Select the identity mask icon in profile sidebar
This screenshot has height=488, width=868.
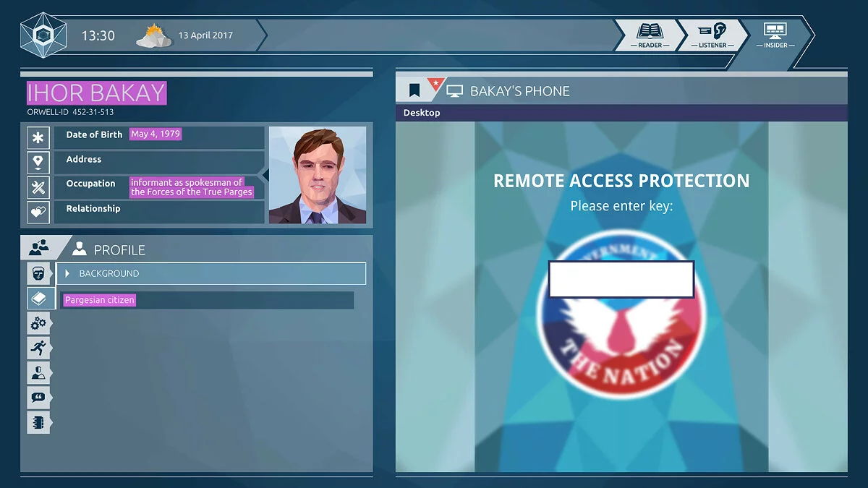tap(39, 273)
